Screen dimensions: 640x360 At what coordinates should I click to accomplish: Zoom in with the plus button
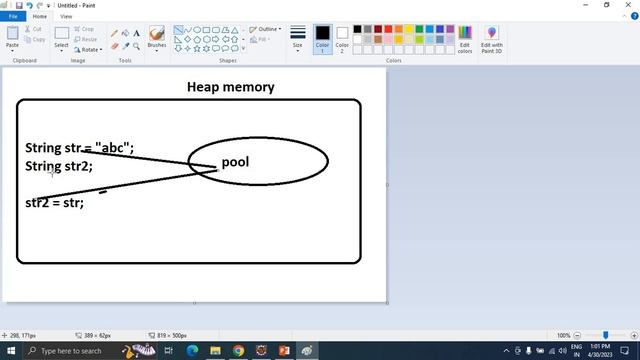[634, 335]
